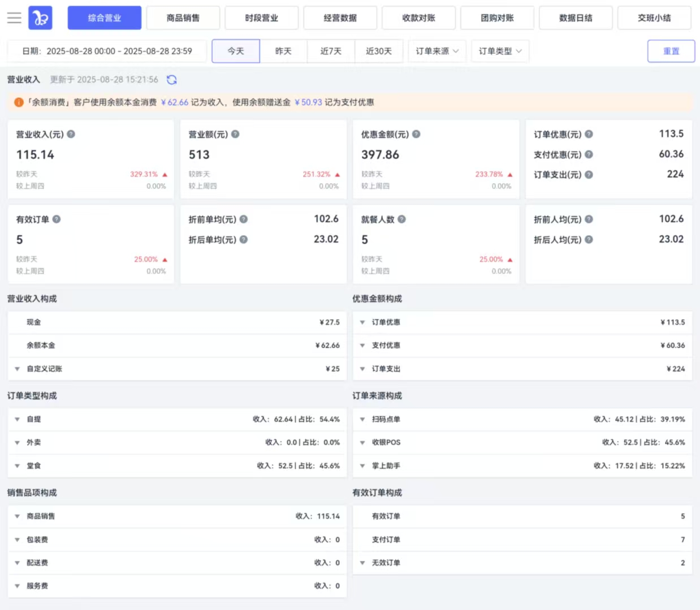
Task: Click the 优惠金额 value 397.86
Action: click(x=380, y=155)
